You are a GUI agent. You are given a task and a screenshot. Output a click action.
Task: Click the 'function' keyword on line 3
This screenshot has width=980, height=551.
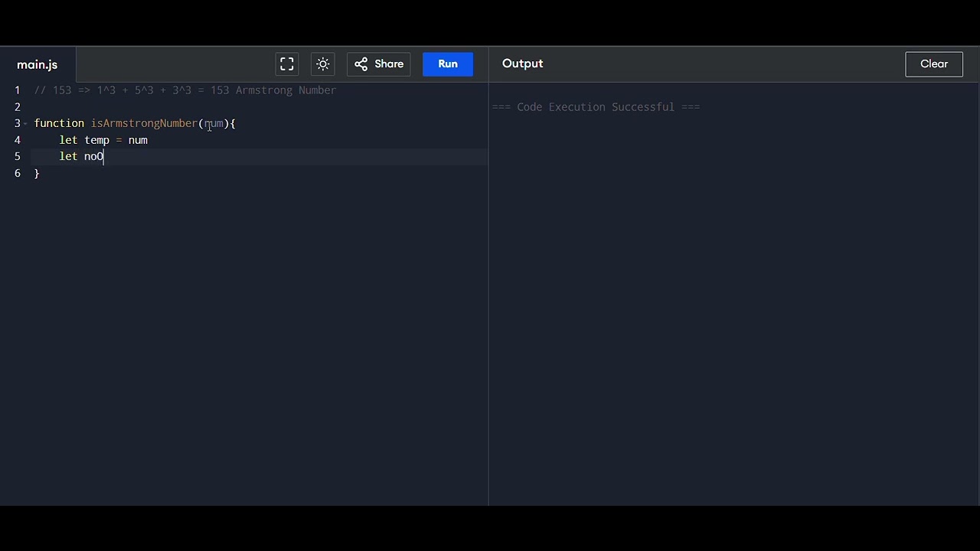tap(59, 123)
